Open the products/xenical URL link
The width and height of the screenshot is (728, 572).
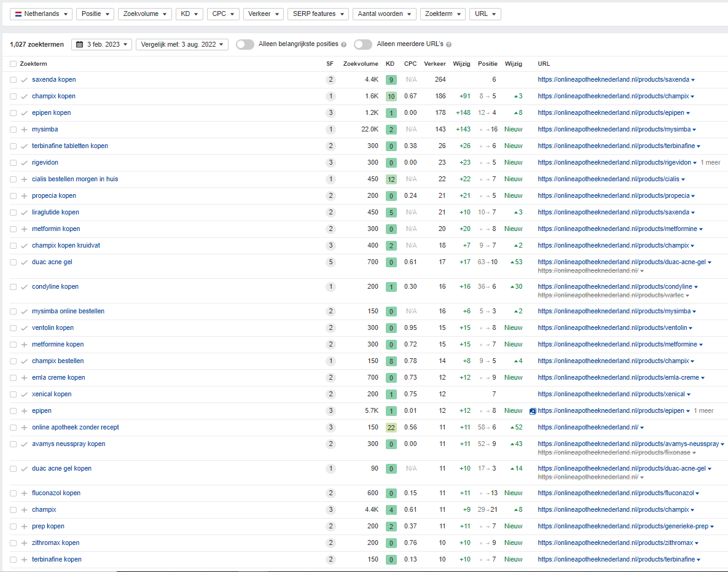(x=611, y=394)
